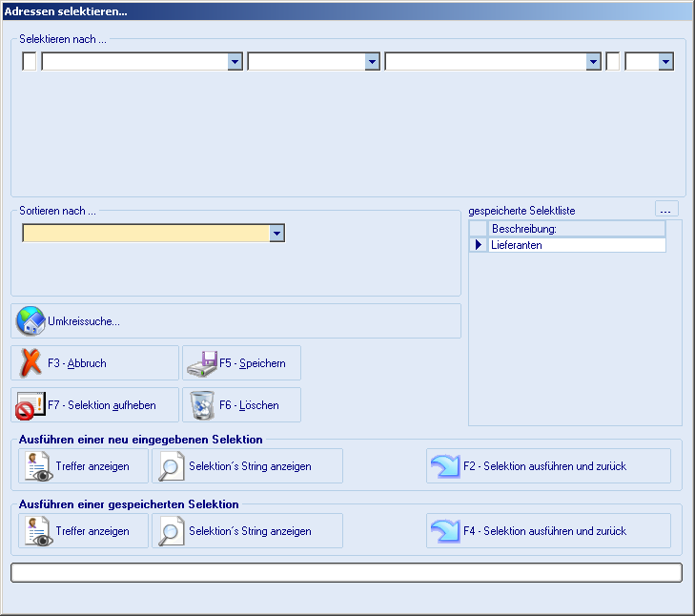
Task: Open the Umkreissuche globe house icon
Action: click(x=31, y=320)
